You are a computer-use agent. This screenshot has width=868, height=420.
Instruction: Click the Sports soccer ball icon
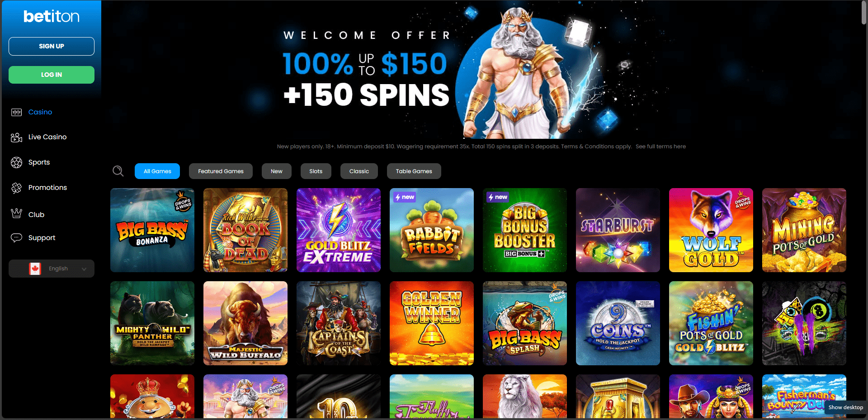click(17, 162)
